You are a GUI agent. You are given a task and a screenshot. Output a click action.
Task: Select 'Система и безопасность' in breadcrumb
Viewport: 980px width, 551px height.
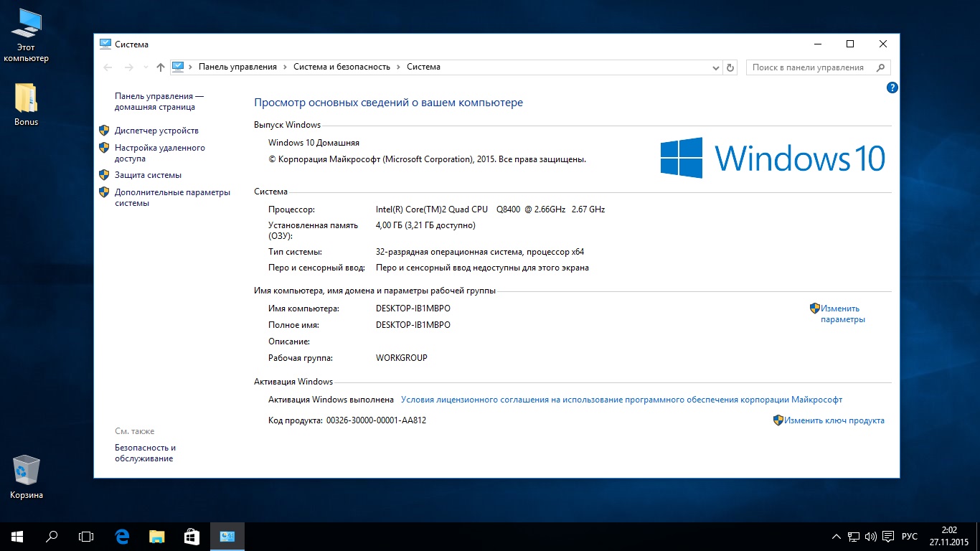[341, 67]
